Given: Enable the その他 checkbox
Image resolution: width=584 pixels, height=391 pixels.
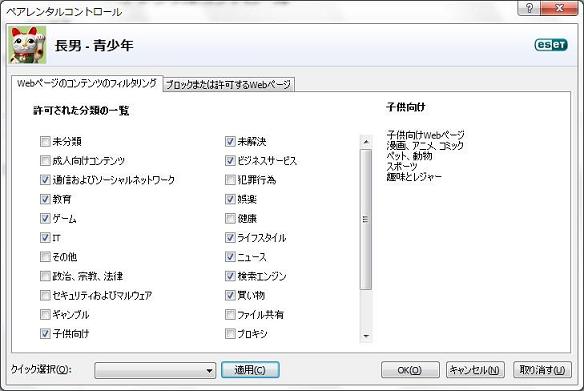Looking at the screenshot, I should 45,257.
